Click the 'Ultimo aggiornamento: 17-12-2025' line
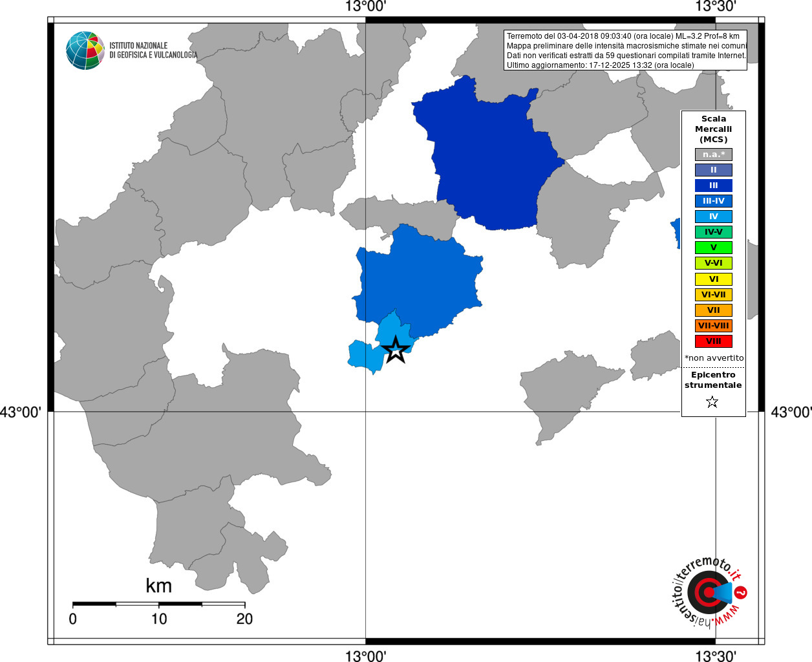 point(601,65)
